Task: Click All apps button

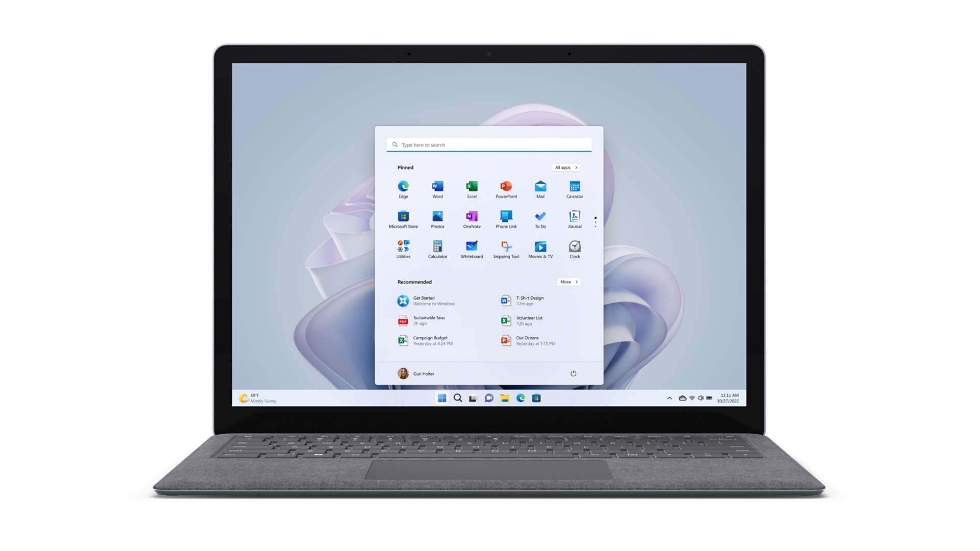Action: pos(566,167)
